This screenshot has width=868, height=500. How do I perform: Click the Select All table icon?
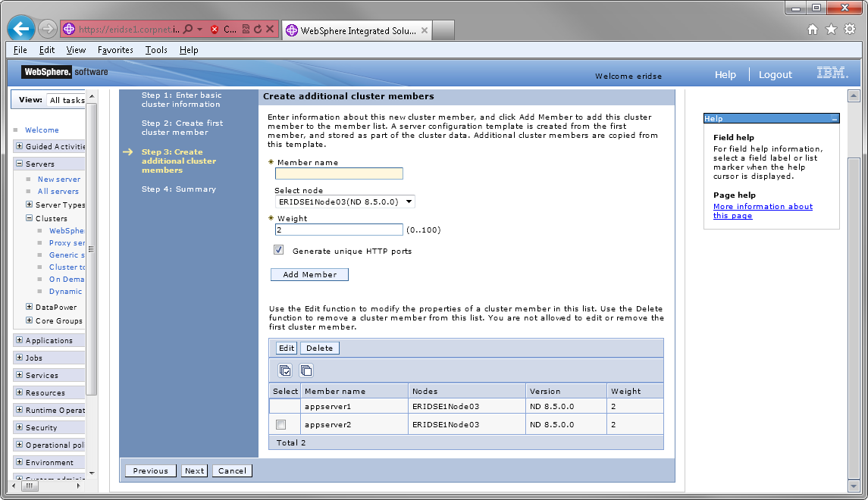(x=285, y=370)
